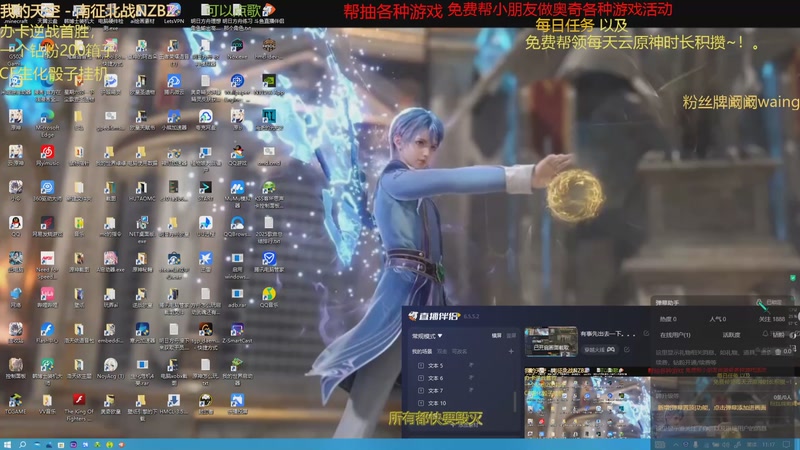Switch to the 我的场景 tab

(422, 352)
